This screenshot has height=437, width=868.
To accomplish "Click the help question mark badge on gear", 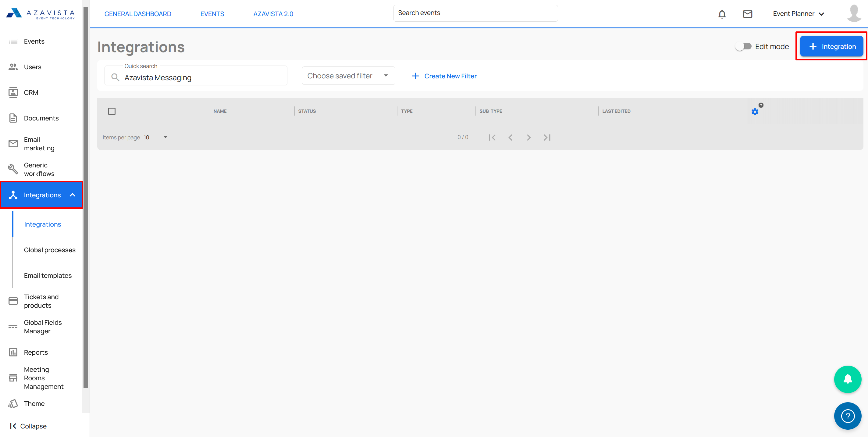I will (x=761, y=105).
